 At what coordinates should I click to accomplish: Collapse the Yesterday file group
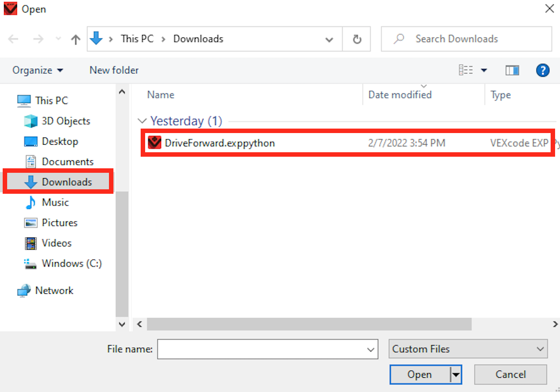point(142,121)
